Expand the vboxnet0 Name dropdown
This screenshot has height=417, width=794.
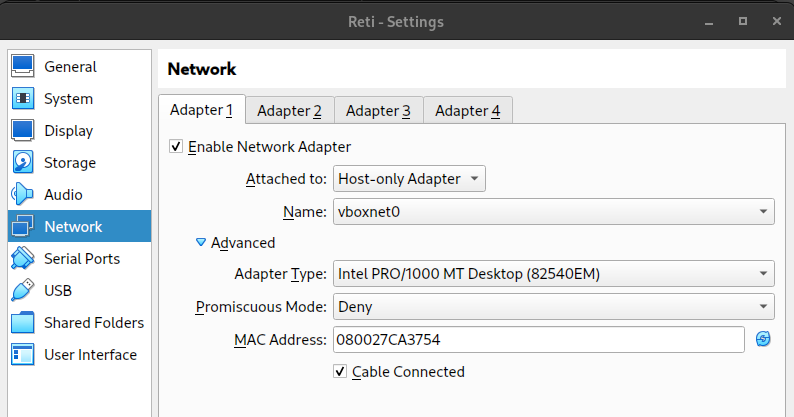coord(553,211)
